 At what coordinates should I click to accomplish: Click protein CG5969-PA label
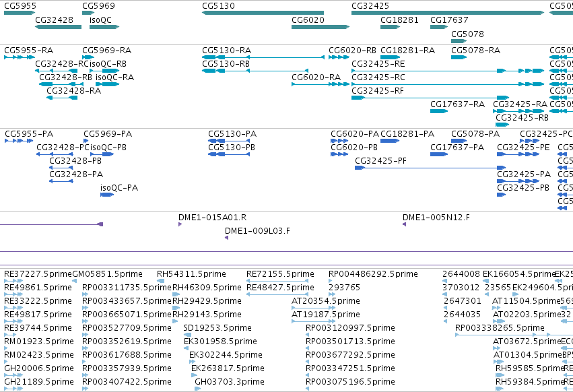[x=108, y=134]
